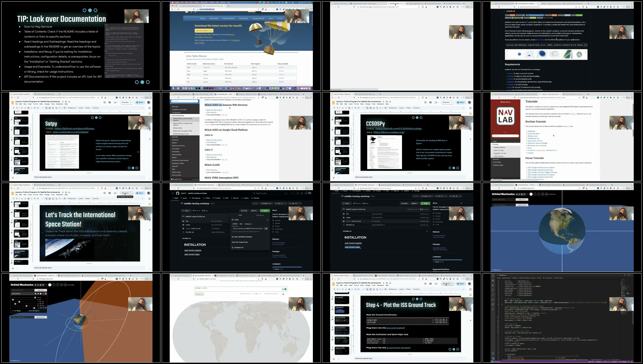Image resolution: width=643 pixels, height=364 pixels.
Task: Open VS Code Manage gear icon
Action: [x=493, y=358]
